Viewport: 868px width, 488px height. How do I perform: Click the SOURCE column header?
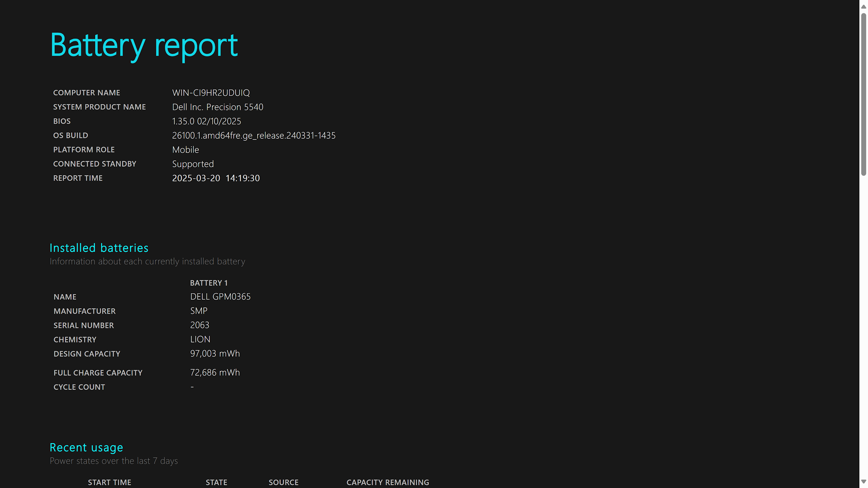[x=284, y=482]
